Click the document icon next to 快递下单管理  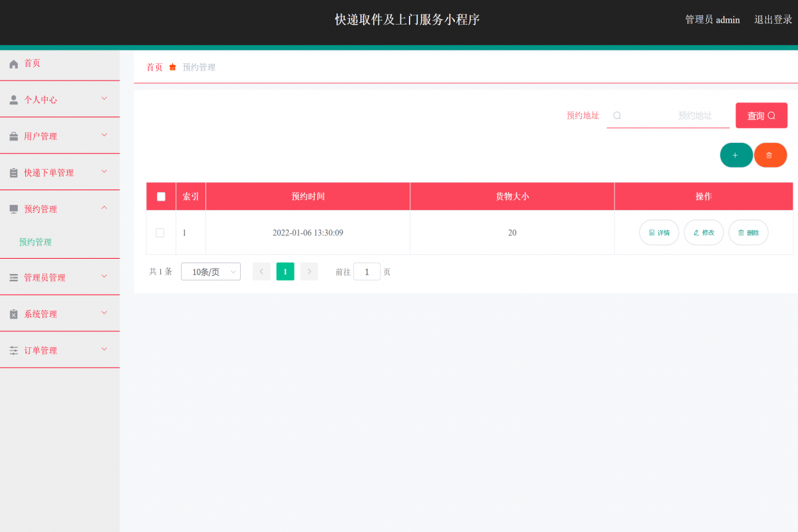tap(13, 172)
